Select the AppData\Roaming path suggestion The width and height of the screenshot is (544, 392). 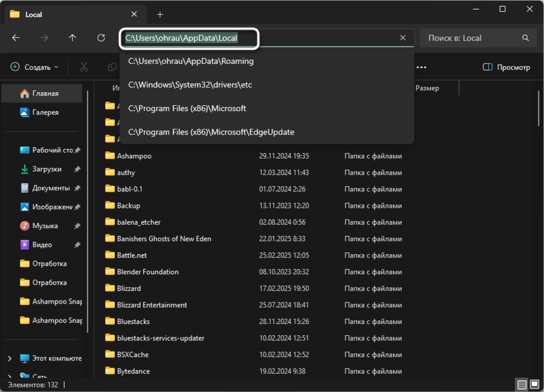coord(191,61)
